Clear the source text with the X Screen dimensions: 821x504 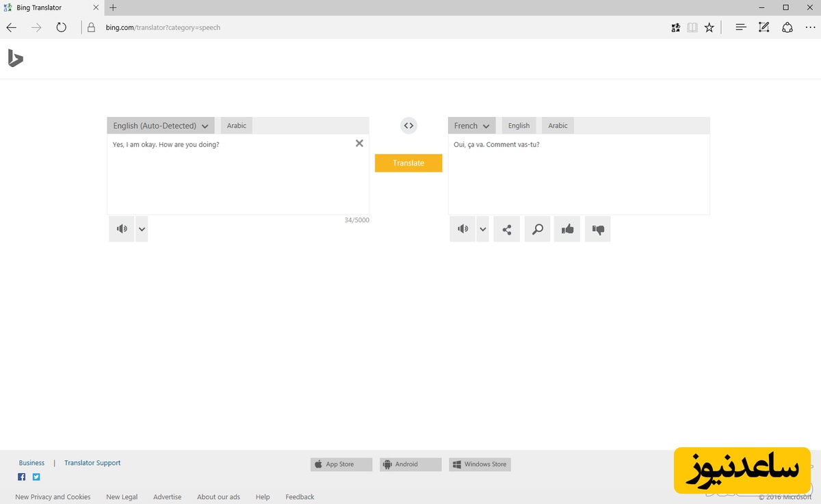click(359, 143)
